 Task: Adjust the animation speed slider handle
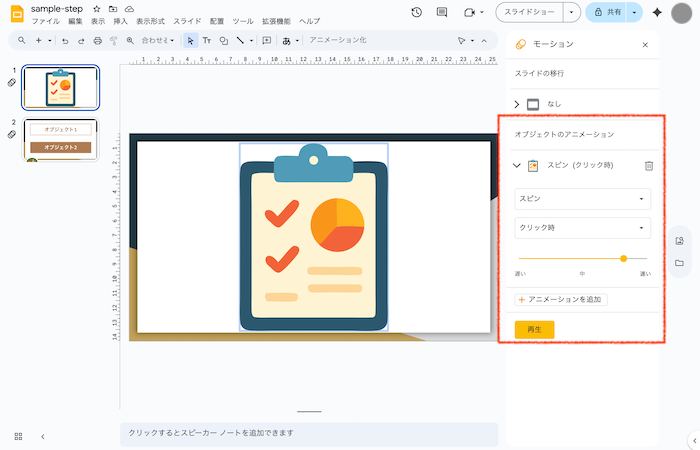(x=624, y=258)
